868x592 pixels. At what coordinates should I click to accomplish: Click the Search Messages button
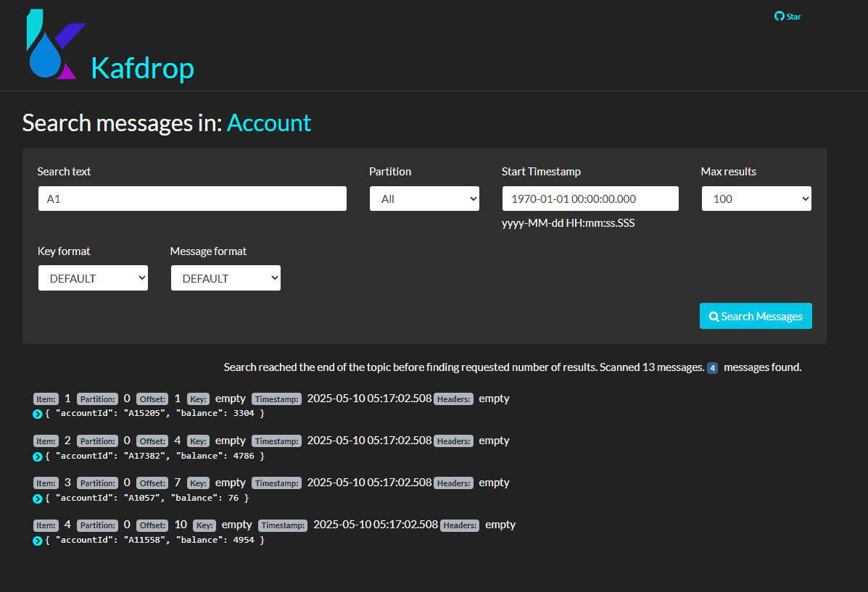(756, 316)
